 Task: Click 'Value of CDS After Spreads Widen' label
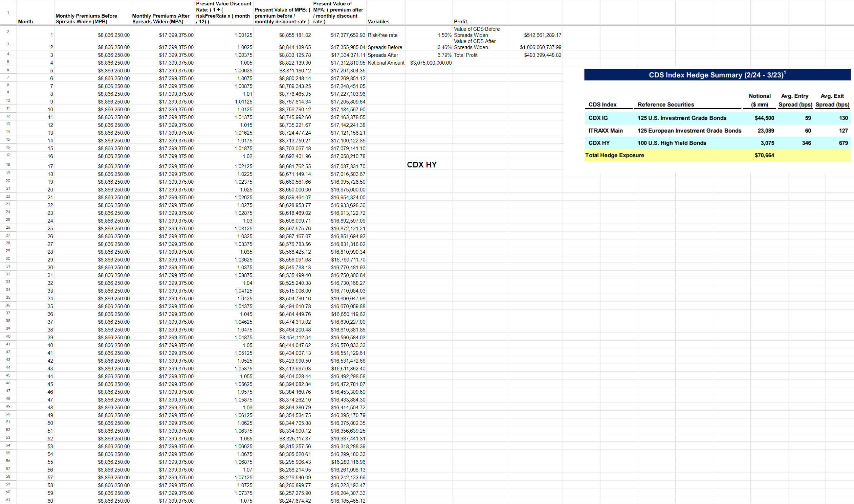[x=480, y=45]
